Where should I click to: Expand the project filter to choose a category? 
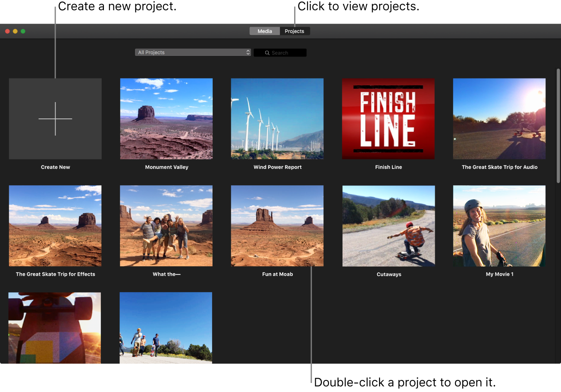click(193, 52)
